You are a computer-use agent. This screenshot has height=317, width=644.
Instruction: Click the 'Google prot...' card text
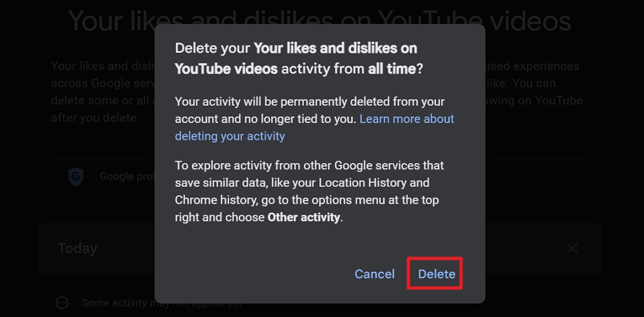click(x=126, y=177)
